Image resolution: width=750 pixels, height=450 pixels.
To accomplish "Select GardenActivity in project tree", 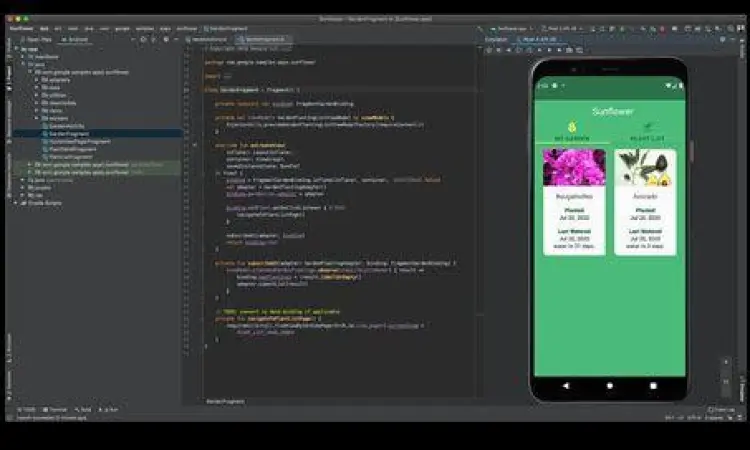I will (x=66, y=126).
